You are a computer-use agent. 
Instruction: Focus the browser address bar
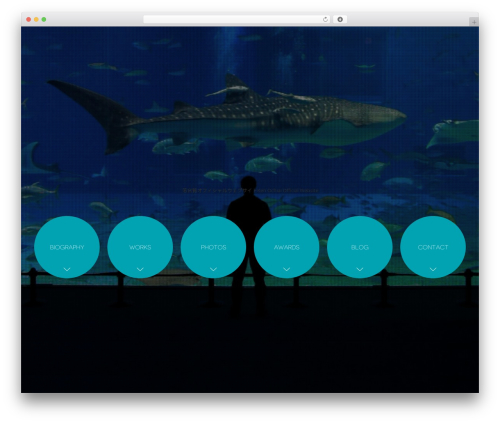click(236, 19)
